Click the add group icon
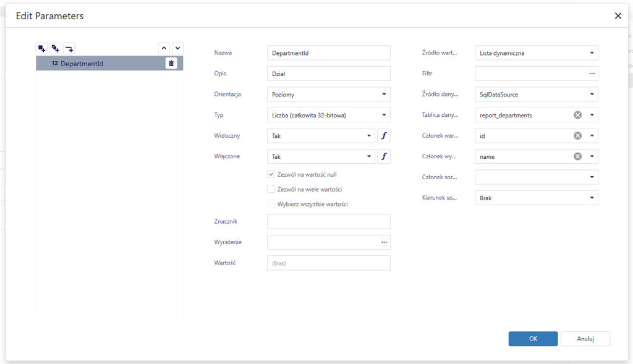 (x=55, y=48)
